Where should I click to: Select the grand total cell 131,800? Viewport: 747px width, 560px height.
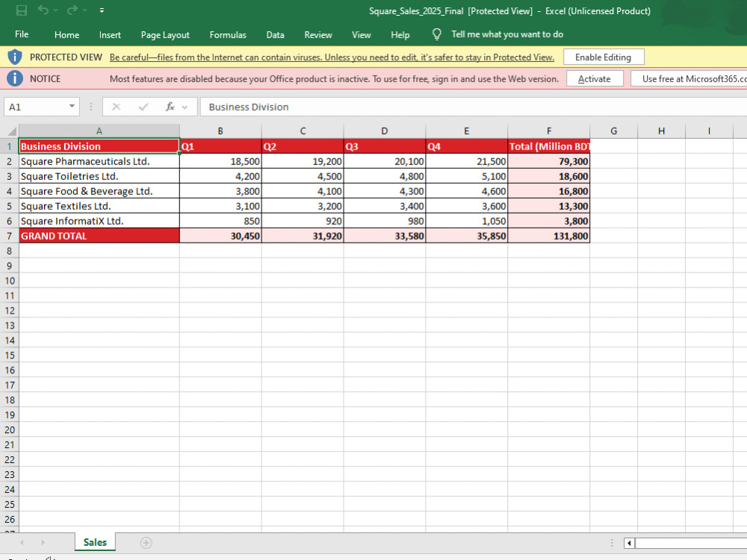click(549, 236)
